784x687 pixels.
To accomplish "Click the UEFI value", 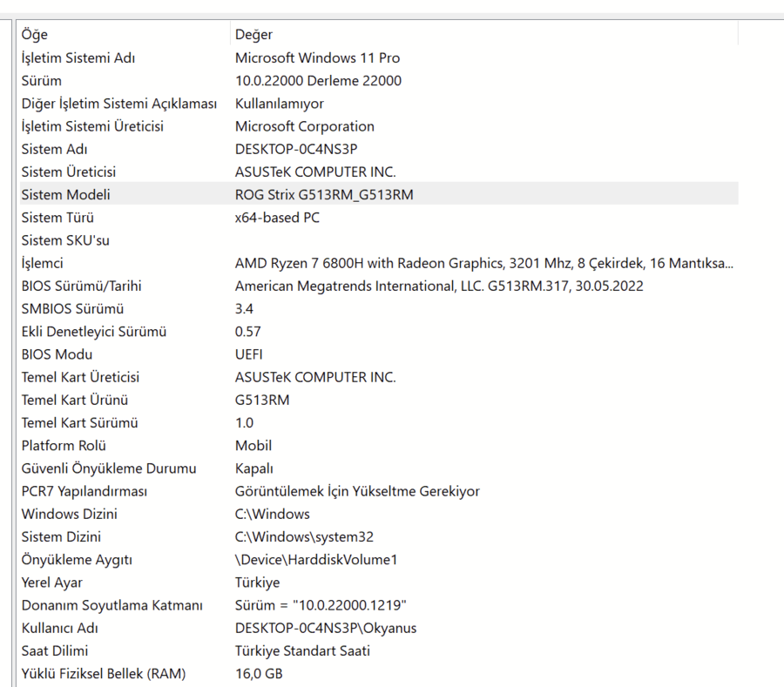I will 248,354.
